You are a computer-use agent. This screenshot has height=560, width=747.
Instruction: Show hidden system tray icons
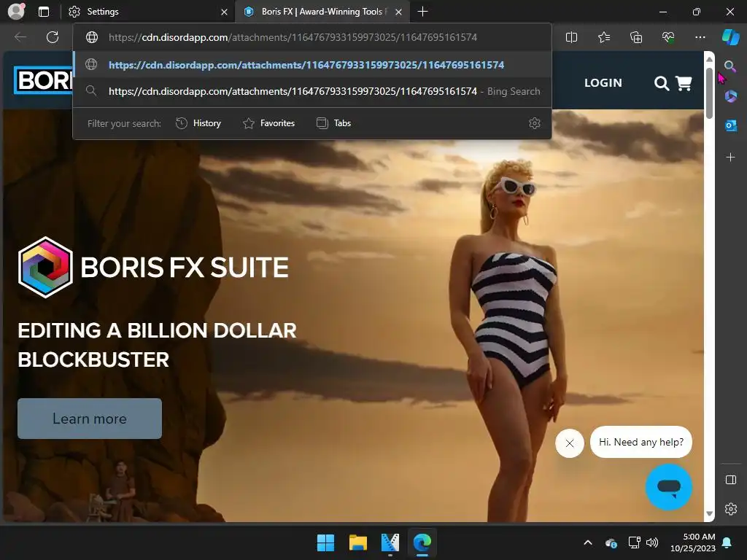coord(588,542)
